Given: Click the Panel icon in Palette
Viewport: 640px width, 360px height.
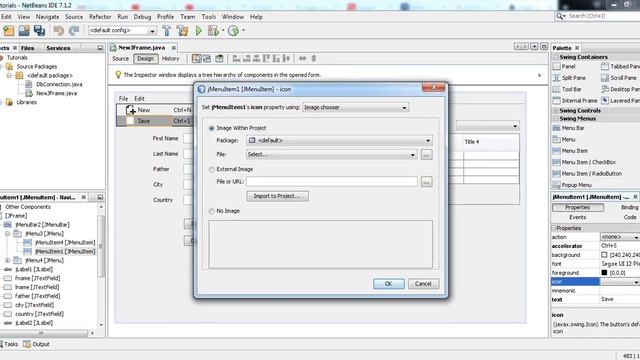Looking at the screenshot, I should [556, 66].
